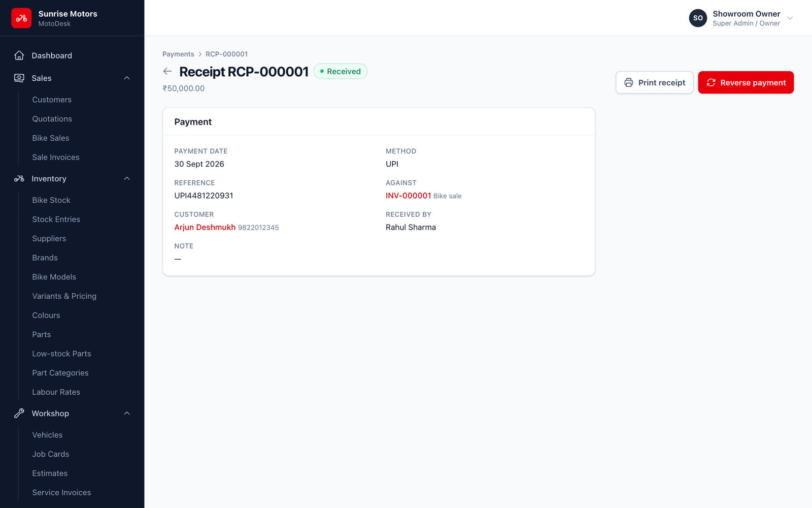Open Service Invoices
Image resolution: width=812 pixels, height=508 pixels.
point(61,493)
